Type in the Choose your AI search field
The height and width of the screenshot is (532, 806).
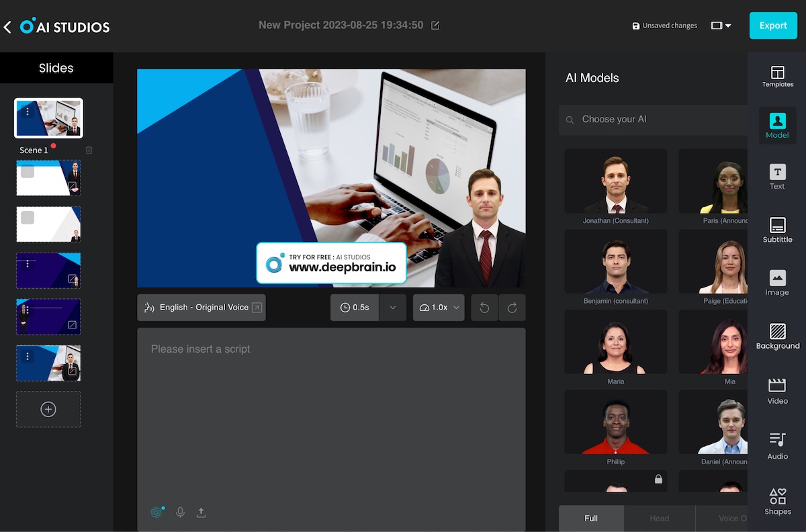(658, 120)
